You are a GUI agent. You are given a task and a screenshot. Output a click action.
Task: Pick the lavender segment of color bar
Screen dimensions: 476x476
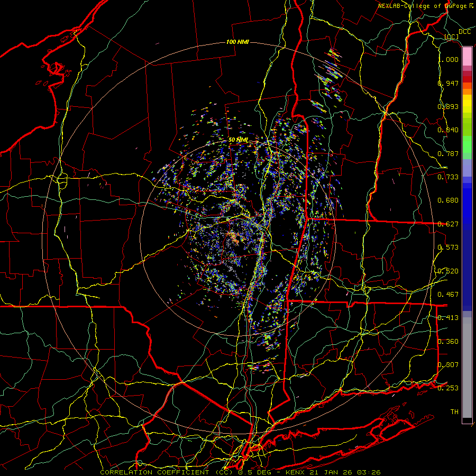[467, 168]
